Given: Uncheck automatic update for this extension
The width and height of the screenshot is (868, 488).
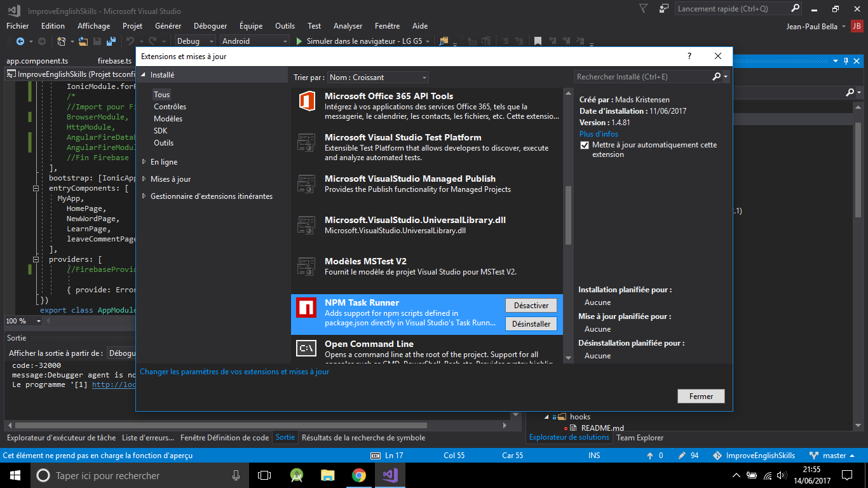Looking at the screenshot, I should coord(585,146).
